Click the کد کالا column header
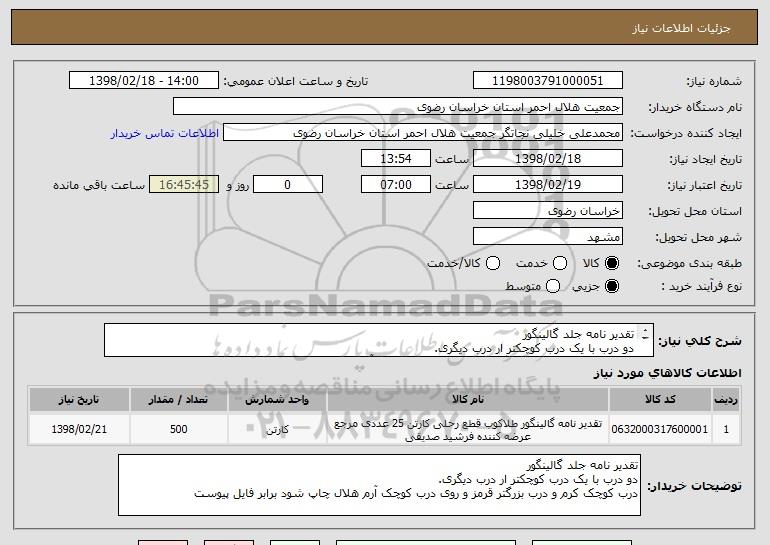Image resolution: width=770 pixels, height=545 pixels. 660,400
